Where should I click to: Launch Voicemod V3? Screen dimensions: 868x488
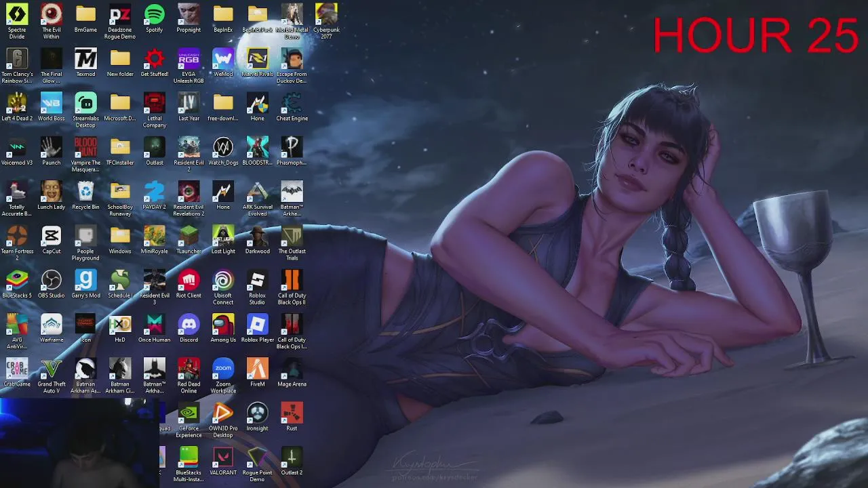(17, 147)
